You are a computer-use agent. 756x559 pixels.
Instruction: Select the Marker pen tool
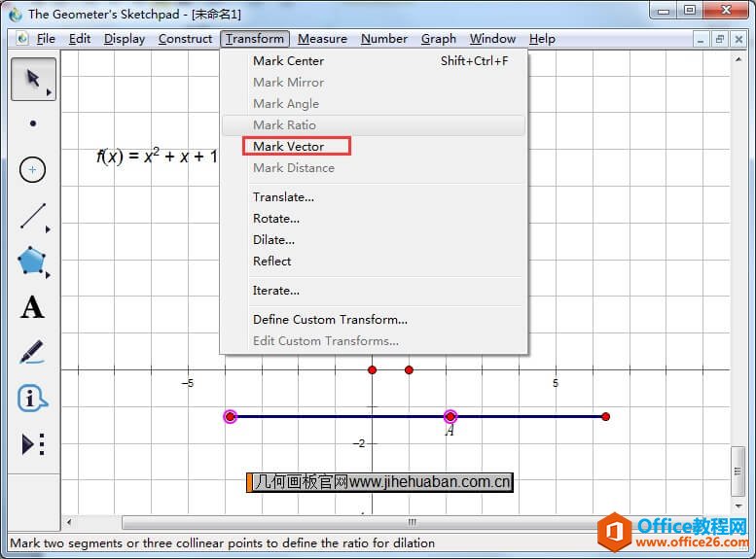pos(32,352)
